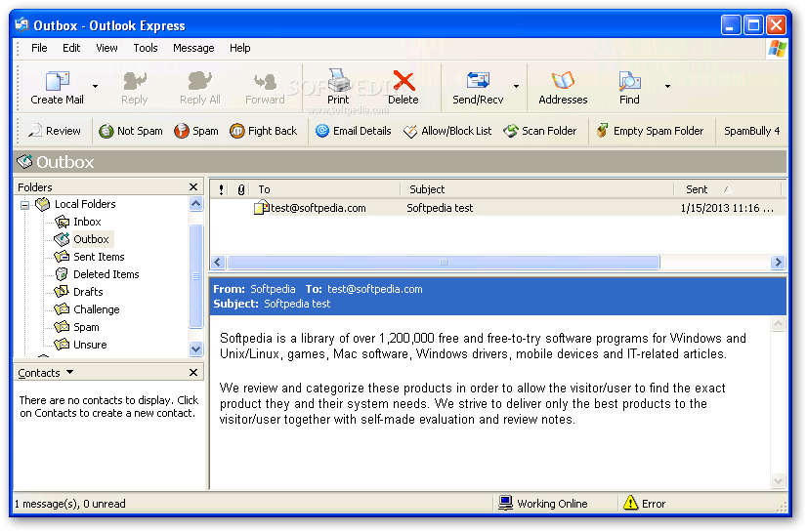This screenshot has height=532, width=807.
Task: Click the Reply All toolbar icon
Action: [x=199, y=81]
